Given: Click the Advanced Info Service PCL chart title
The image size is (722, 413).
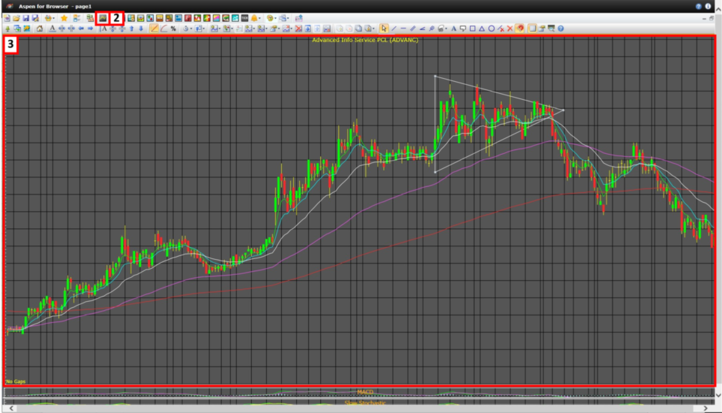Looking at the screenshot, I should tap(364, 40).
